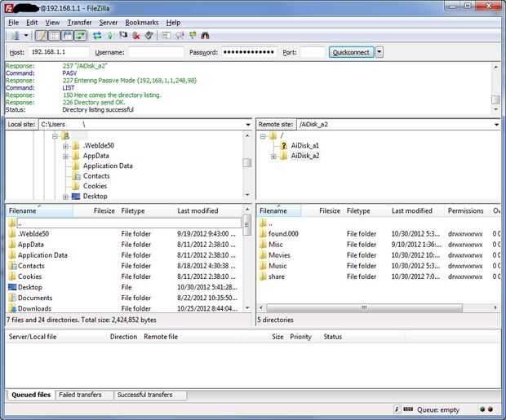The image size is (506, 420).
Task: Open the Site Manager icon
Action: tap(15, 36)
